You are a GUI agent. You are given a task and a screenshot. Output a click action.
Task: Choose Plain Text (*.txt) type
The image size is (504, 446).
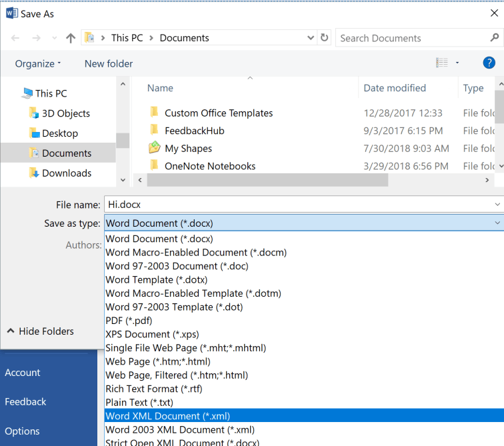304,403
